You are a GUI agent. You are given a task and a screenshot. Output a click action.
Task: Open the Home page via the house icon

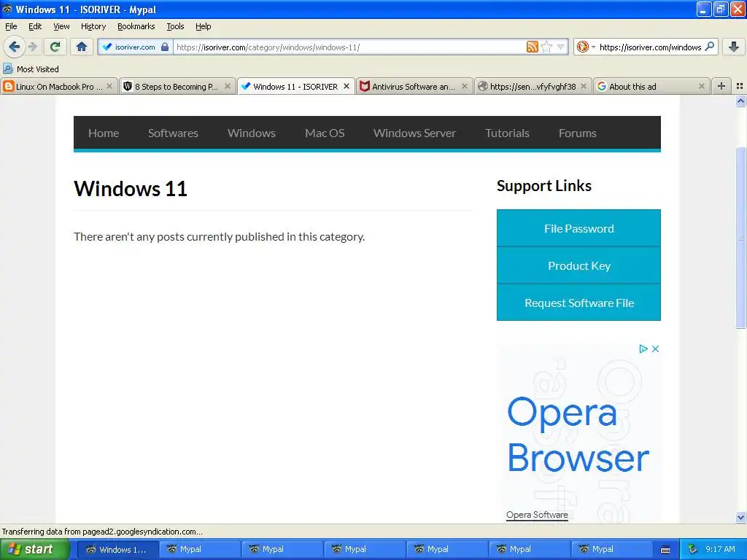tap(82, 47)
